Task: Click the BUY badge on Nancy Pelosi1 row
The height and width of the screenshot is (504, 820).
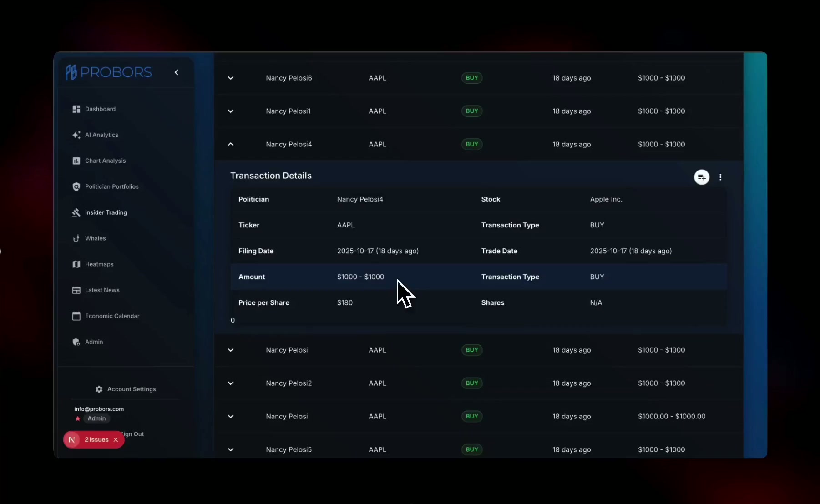Action: (x=472, y=111)
